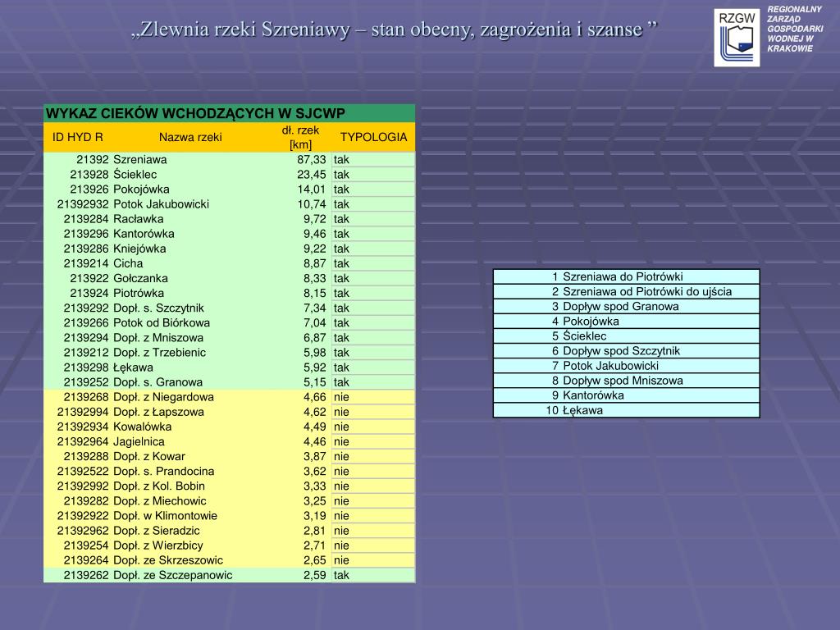Viewport: 840px width, 630px height.
Task: Select the table heading WYKAZ CIEKÓW WCHODZĄCYCH W SJCWP
Action: click(195, 113)
